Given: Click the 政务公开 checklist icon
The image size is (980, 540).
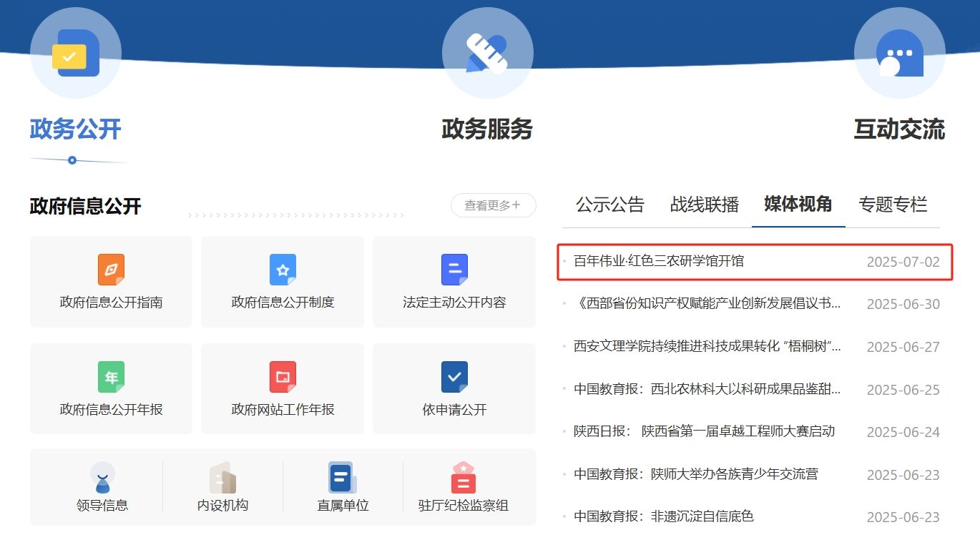Looking at the screenshot, I should (75, 54).
